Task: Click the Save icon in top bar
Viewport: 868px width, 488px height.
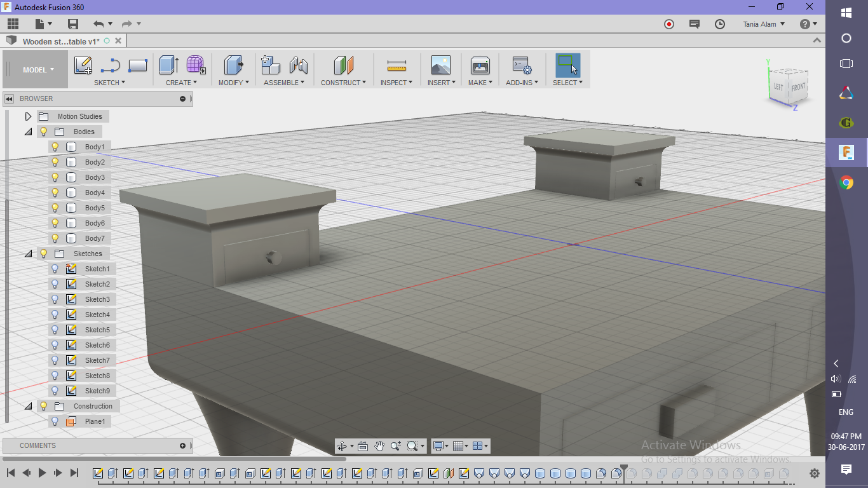Action: pyautogui.click(x=73, y=24)
